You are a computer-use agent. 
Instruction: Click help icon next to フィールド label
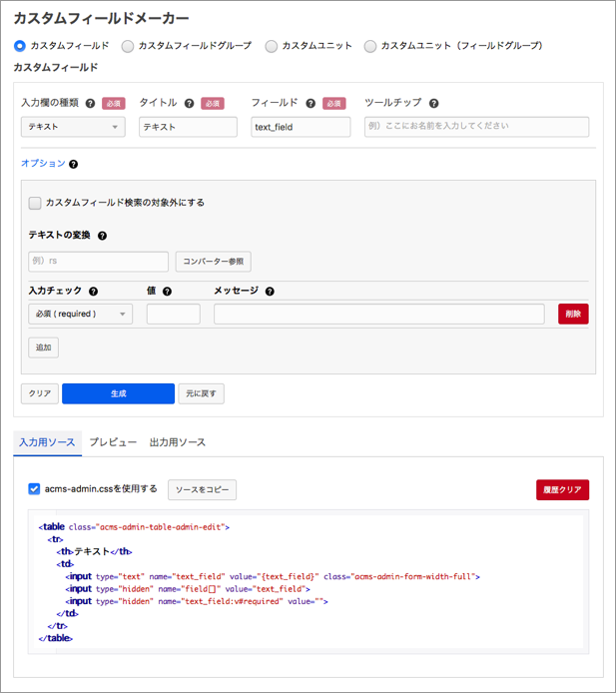coord(310,103)
